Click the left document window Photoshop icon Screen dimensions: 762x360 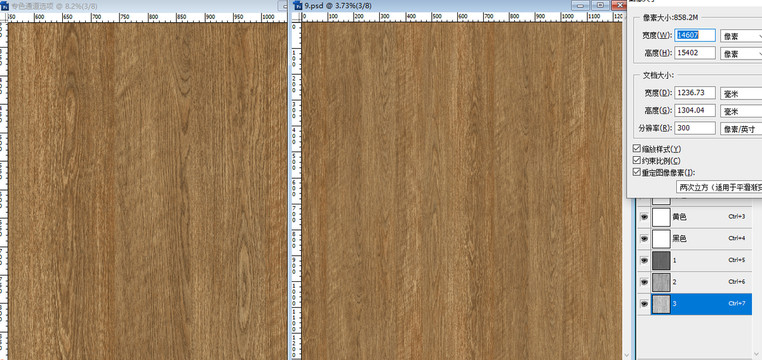5,5
